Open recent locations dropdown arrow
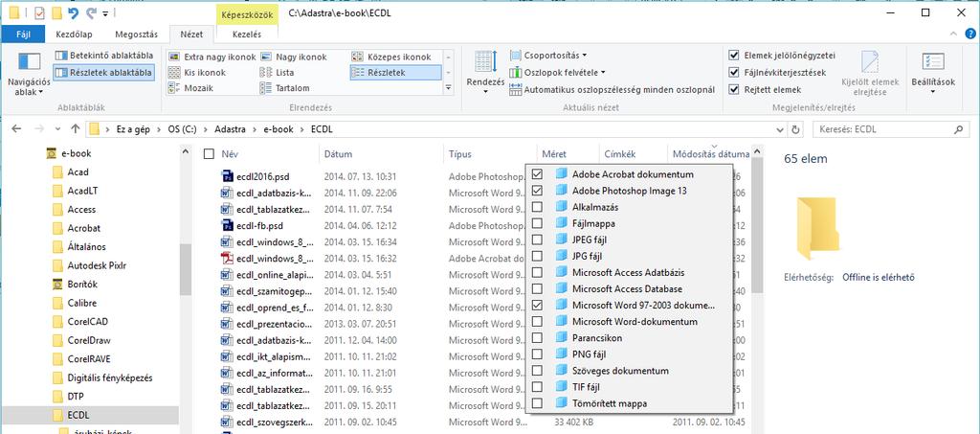Viewport: 980px width, 434px height. (x=57, y=129)
